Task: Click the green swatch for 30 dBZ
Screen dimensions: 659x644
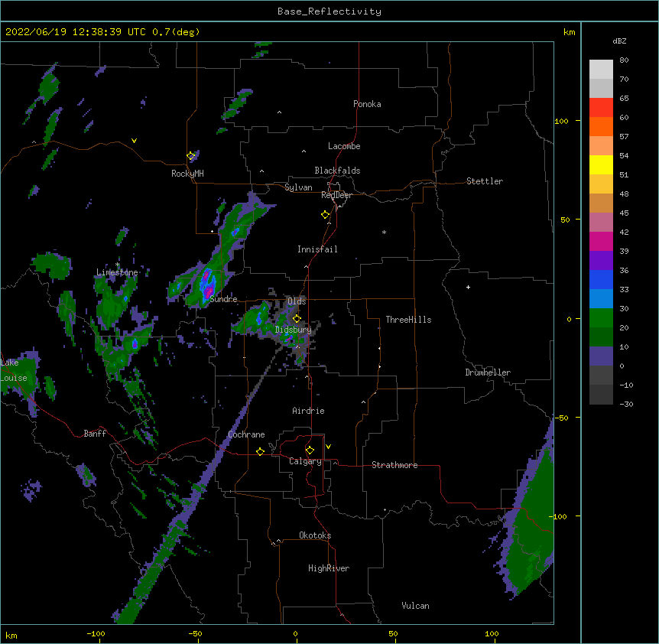Action: pyautogui.click(x=601, y=318)
